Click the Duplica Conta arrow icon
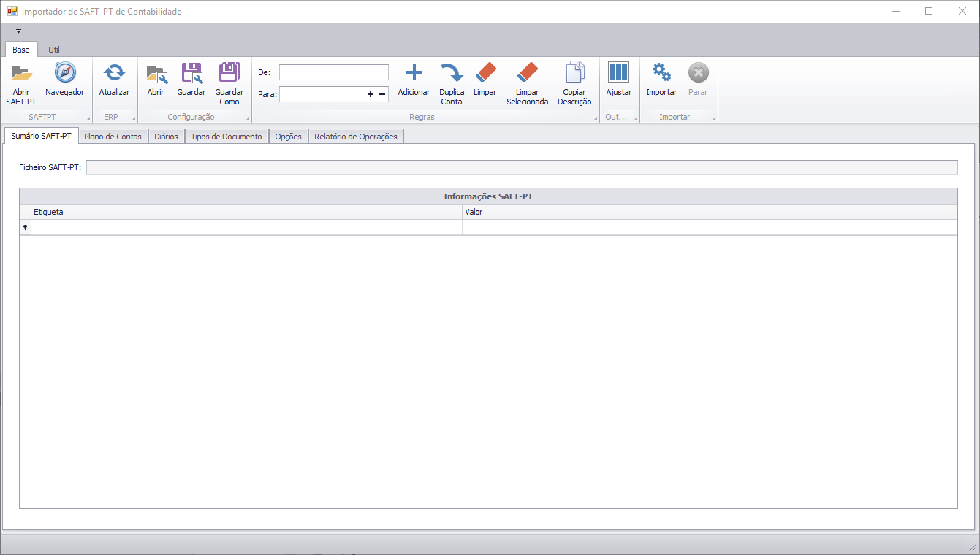 [x=452, y=74]
